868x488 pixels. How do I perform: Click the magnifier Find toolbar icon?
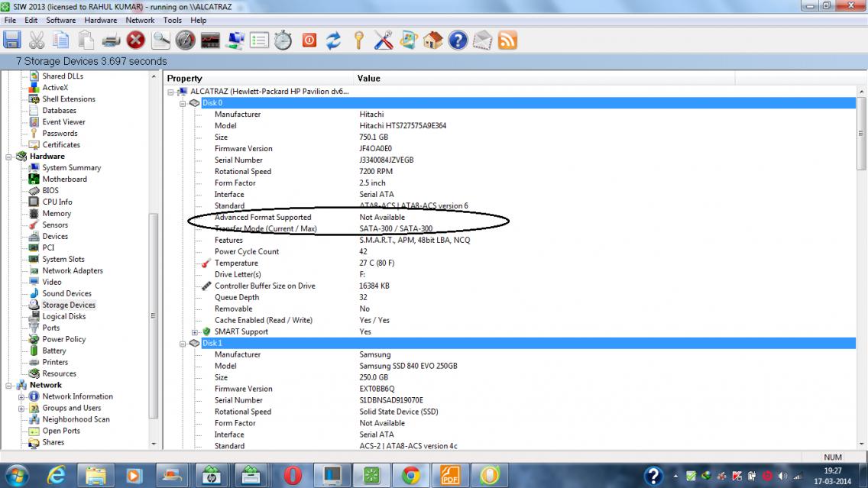point(160,40)
